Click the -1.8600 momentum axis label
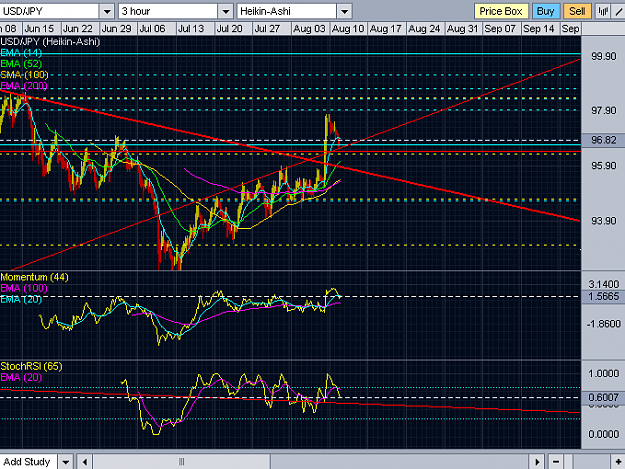The height and width of the screenshot is (469, 625). [x=603, y=324]
